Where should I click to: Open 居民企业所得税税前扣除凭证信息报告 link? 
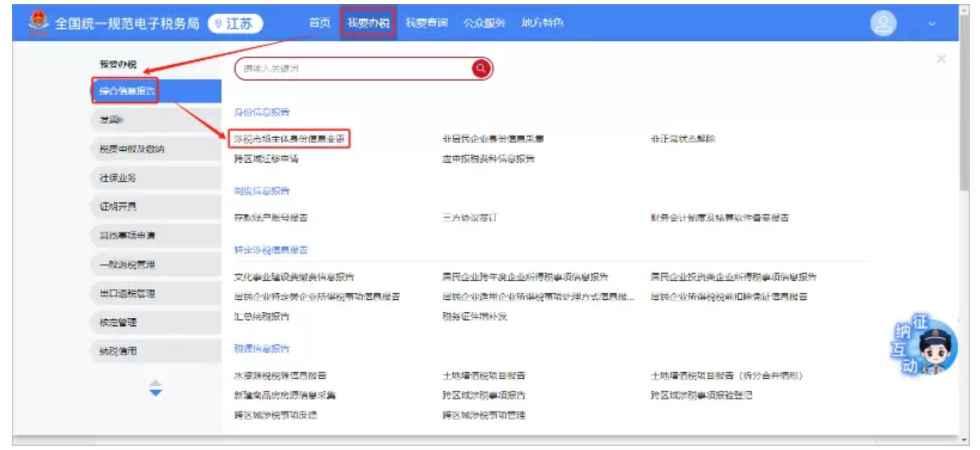[729, 297]
